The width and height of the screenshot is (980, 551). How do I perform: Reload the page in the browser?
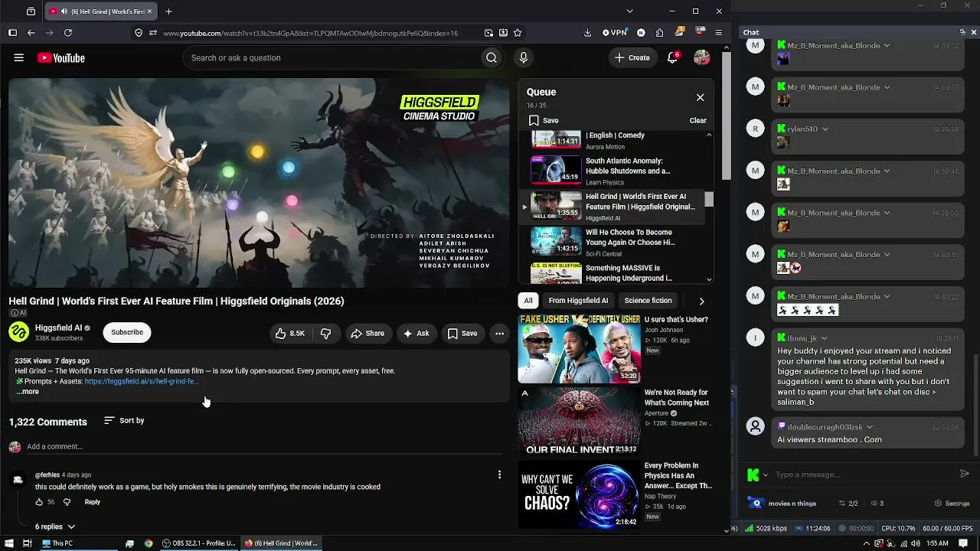click(x=68, y=33)
